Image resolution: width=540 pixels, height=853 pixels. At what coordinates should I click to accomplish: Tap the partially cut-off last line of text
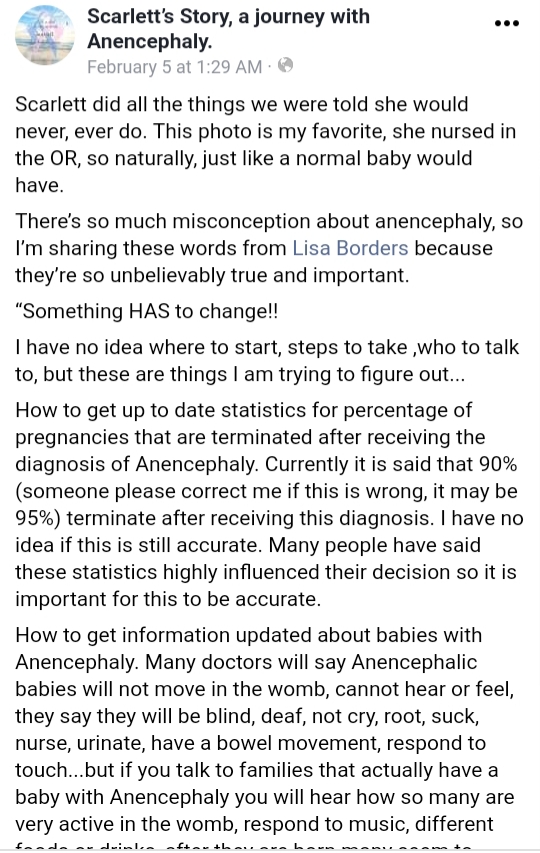(x=244, y=848)
